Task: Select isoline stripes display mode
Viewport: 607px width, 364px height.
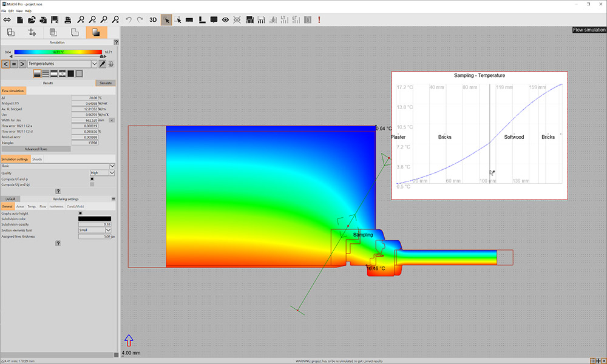Action: click(46, 73)
